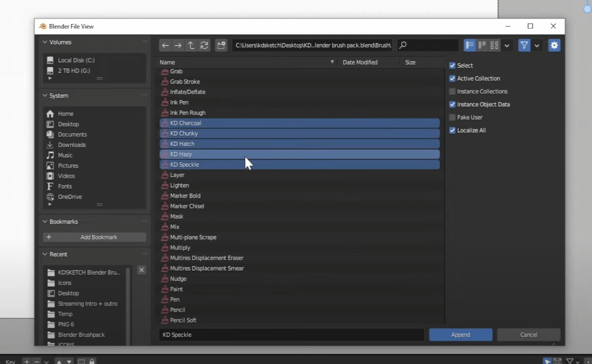Toggle Instance Object Data checkbox
Viewport: 592px width, 364px height.
pyautogui.click(x=452, y=104)
